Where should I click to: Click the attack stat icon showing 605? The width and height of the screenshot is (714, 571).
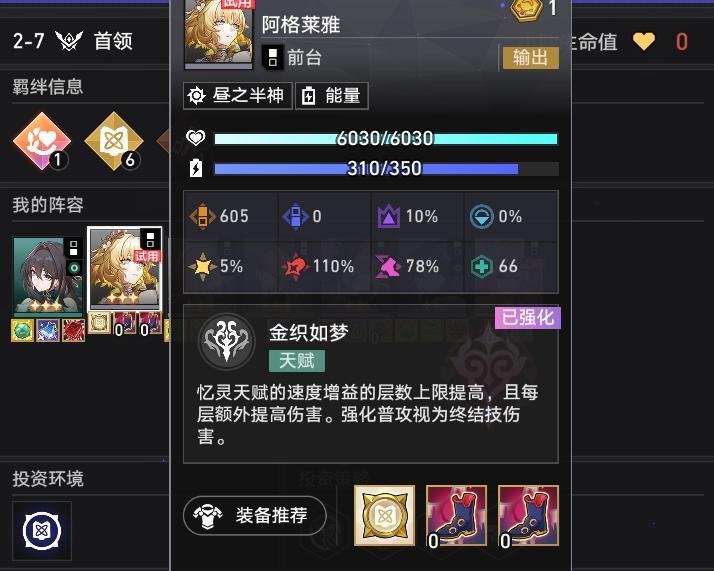point(202,216)
